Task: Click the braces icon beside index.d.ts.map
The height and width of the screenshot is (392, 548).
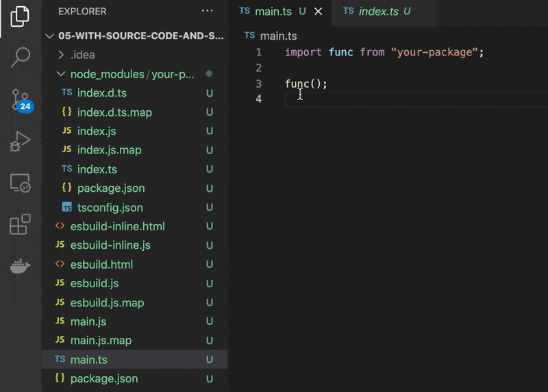Action: 66,112
